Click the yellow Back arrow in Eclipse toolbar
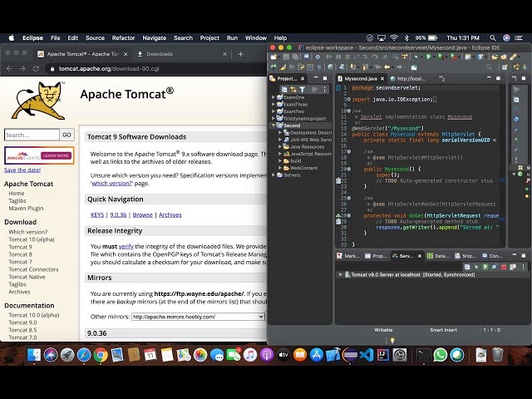Screen dimensions: 532x399 tap(387, 67)
